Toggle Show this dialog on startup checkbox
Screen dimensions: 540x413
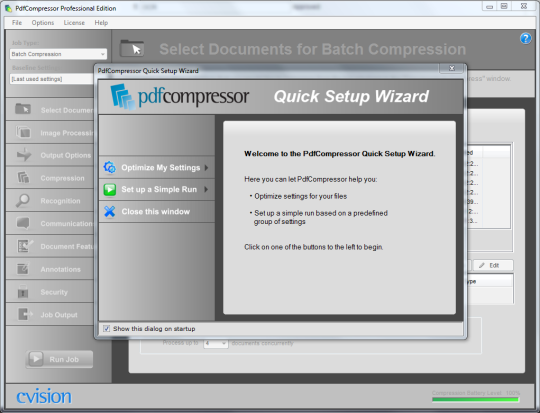[106, 329]
